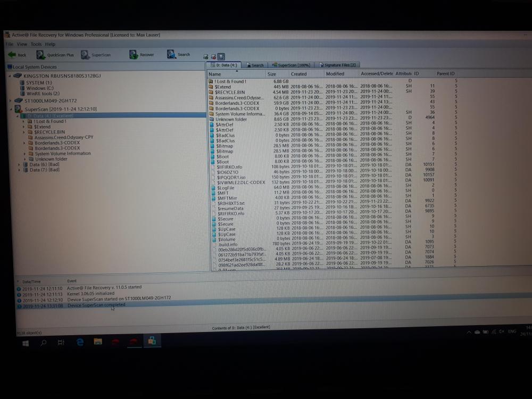Expand ! Lost & Found ! in the tree

(23, 121)
